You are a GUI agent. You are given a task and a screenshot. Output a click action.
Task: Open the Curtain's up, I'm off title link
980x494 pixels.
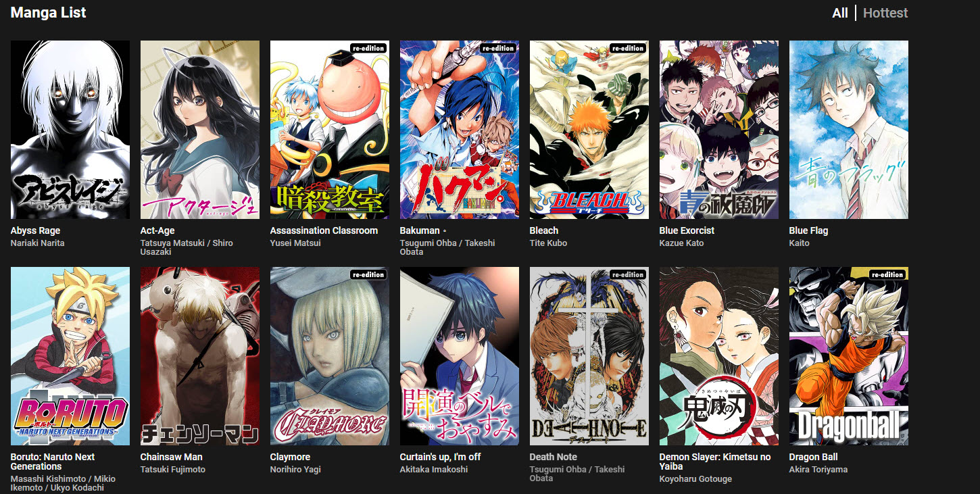pyautogui.click(x=440, y=457)
